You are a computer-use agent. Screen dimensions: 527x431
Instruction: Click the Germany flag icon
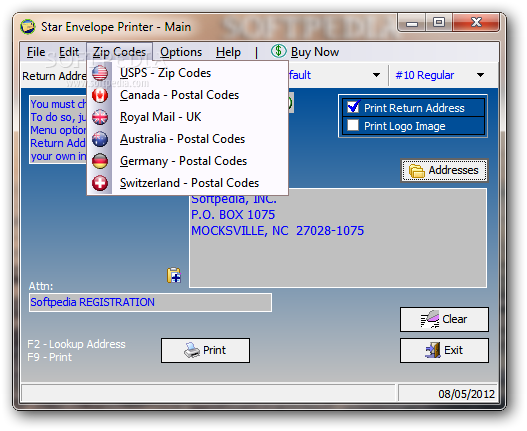(100, 161)
